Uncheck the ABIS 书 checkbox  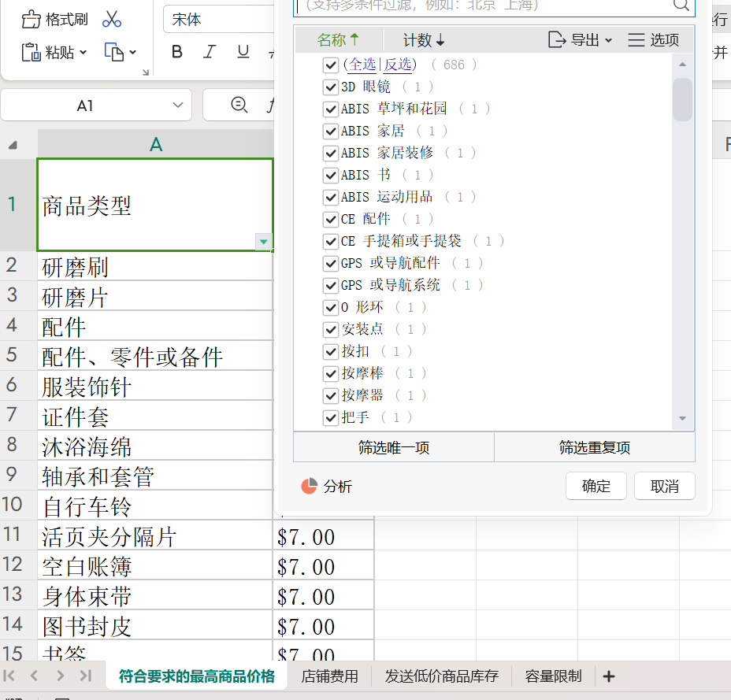[331, 176]
